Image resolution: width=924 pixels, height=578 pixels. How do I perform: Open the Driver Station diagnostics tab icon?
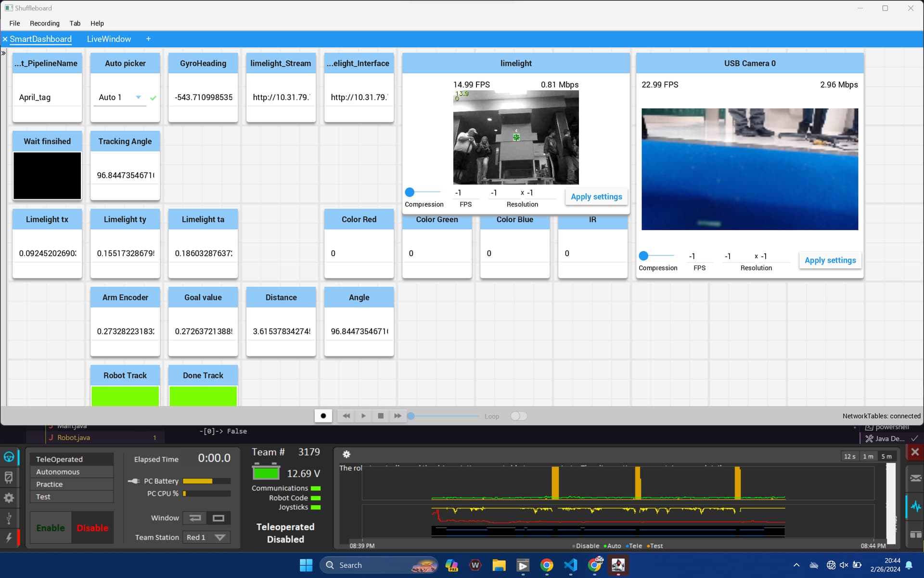coord(9,477)
